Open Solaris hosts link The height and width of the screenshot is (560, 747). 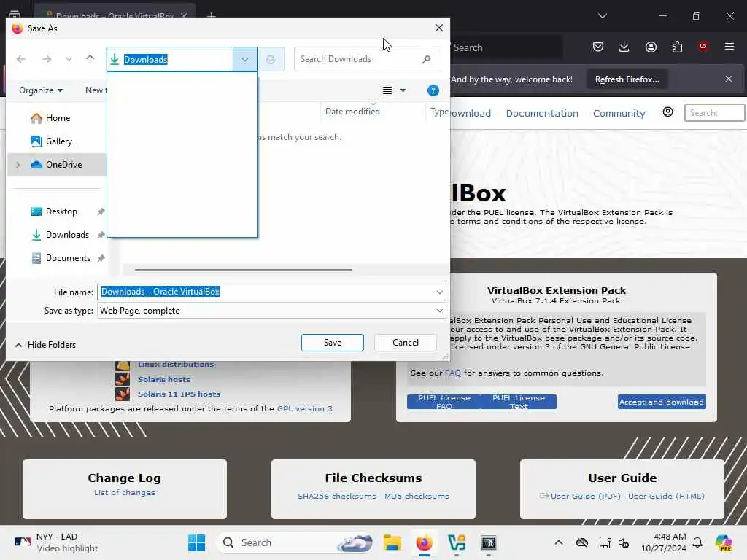pos(164,379)
